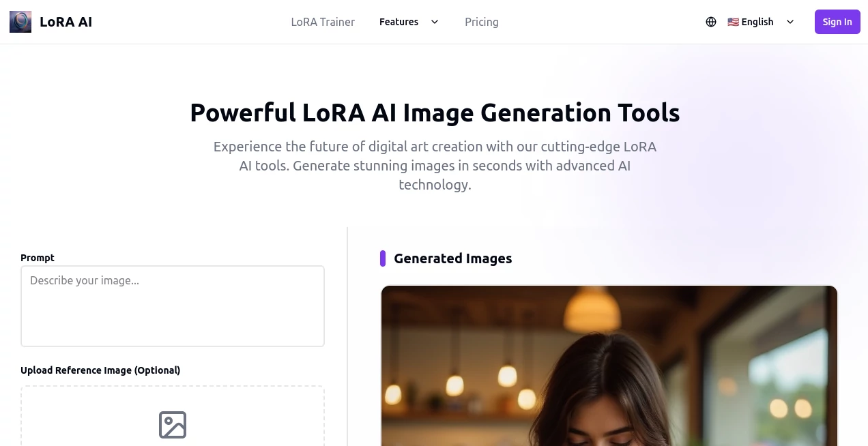Navigate to the LoRA Trainer page
This screenshot has width=868, height=446.
pos(323,22)
